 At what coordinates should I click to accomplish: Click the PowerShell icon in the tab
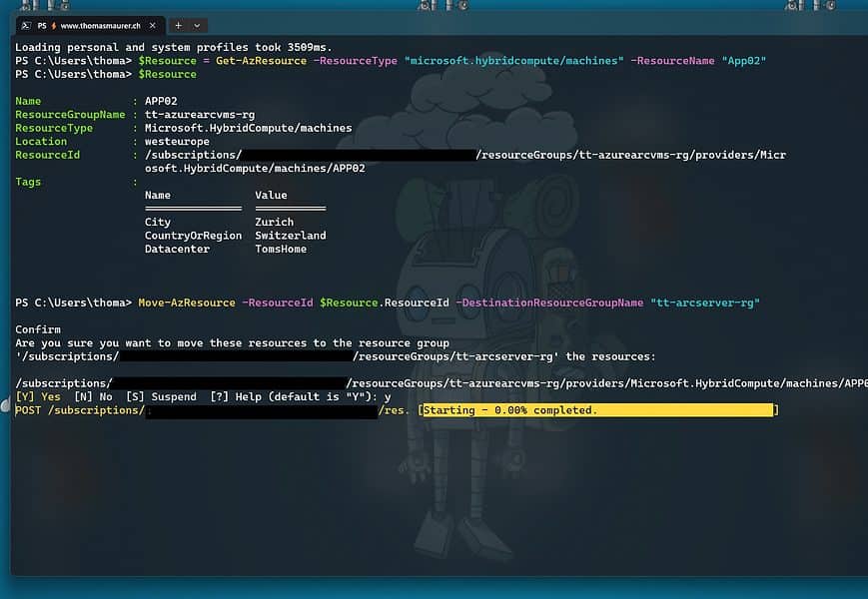[x=25, y=25]
